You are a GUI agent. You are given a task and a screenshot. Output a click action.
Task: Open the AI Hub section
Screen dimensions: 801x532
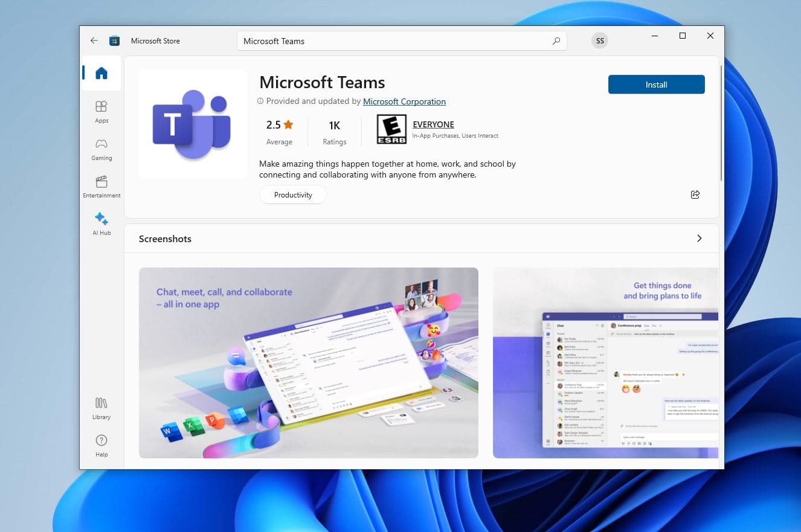coord(101,222)
